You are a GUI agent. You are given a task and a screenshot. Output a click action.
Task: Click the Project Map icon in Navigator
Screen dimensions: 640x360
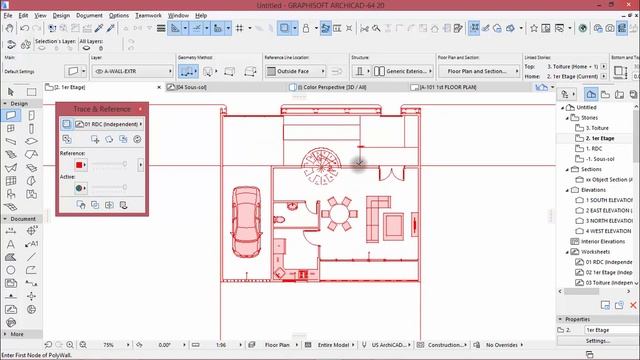click(591, 94)
